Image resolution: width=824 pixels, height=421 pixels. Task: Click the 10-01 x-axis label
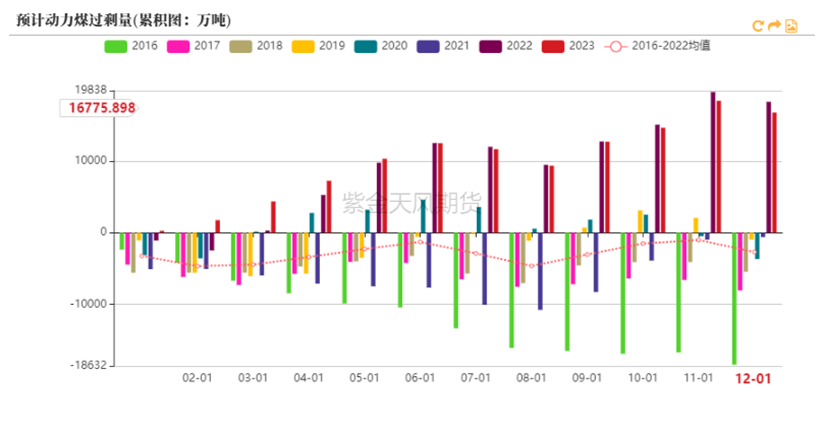click(643, 378)
